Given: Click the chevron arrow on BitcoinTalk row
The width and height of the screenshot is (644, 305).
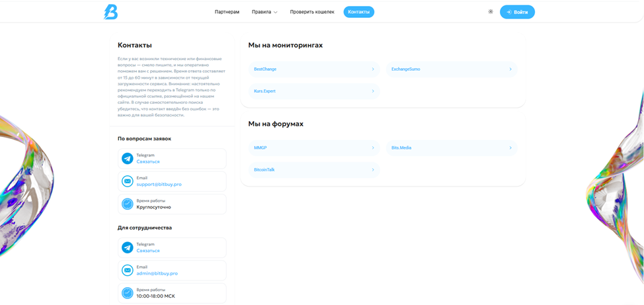Looking at the screenshot, I should pyautogui.click(x=373, y=169).
